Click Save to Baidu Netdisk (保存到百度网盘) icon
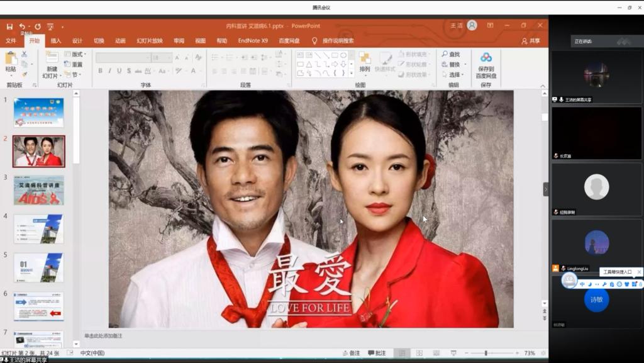644x363 pixels. click(x=486, y=59)
